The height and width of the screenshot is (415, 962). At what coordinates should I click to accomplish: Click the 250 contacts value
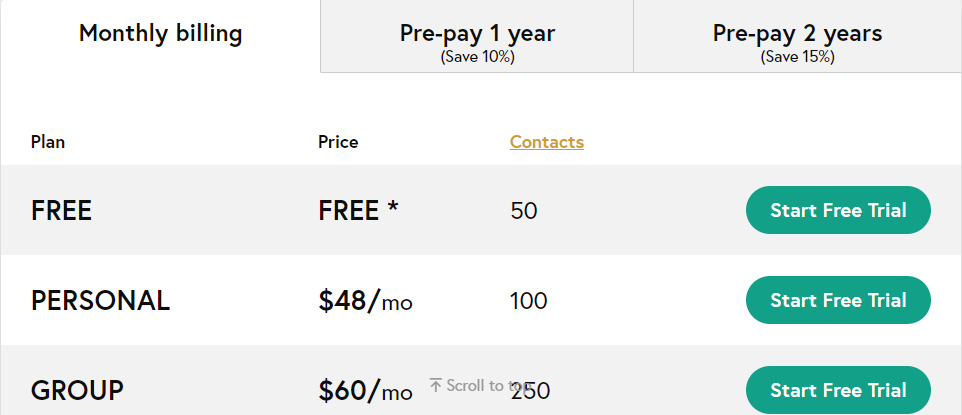point(530,391)
